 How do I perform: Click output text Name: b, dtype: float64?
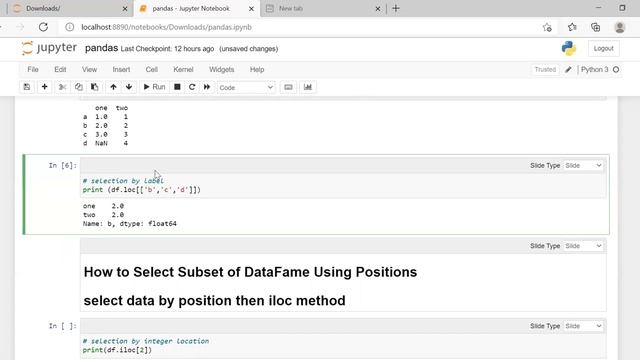click(130, 224)
